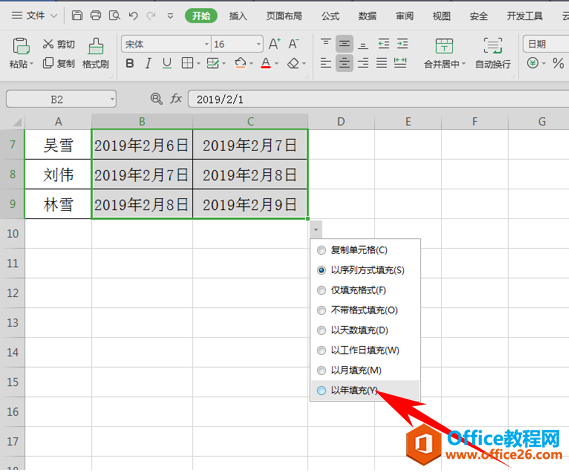This screenshot has width=569, height=472.
Task: Decrease font size with A- icon
Action: [293, 44]
